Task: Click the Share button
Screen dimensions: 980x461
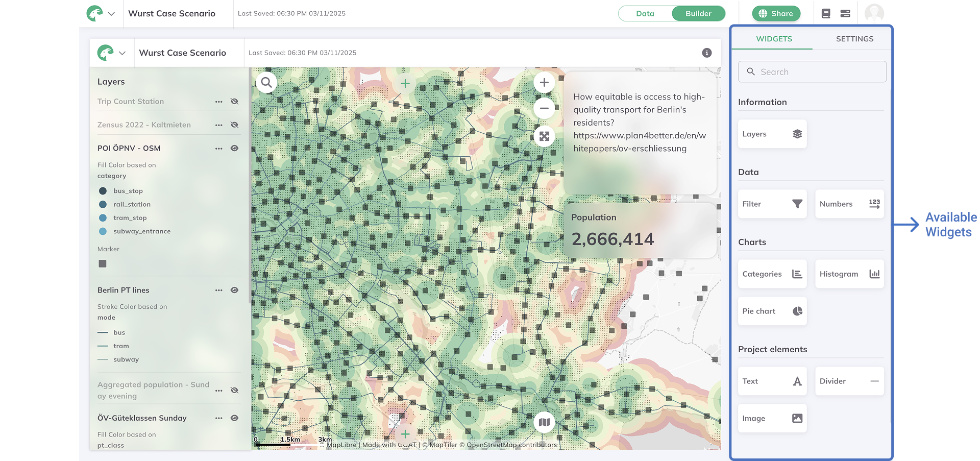Action: coord(775,14)
